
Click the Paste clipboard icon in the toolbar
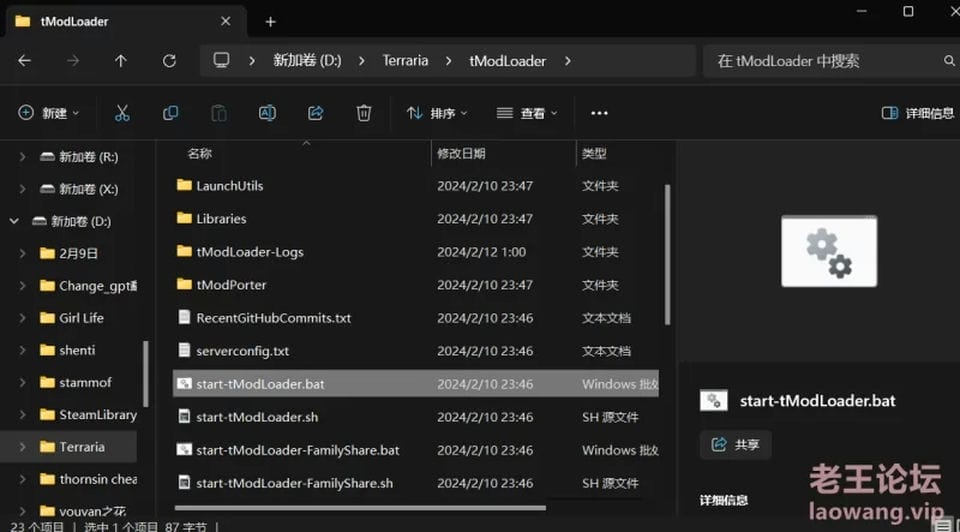[x=219, y=113]
